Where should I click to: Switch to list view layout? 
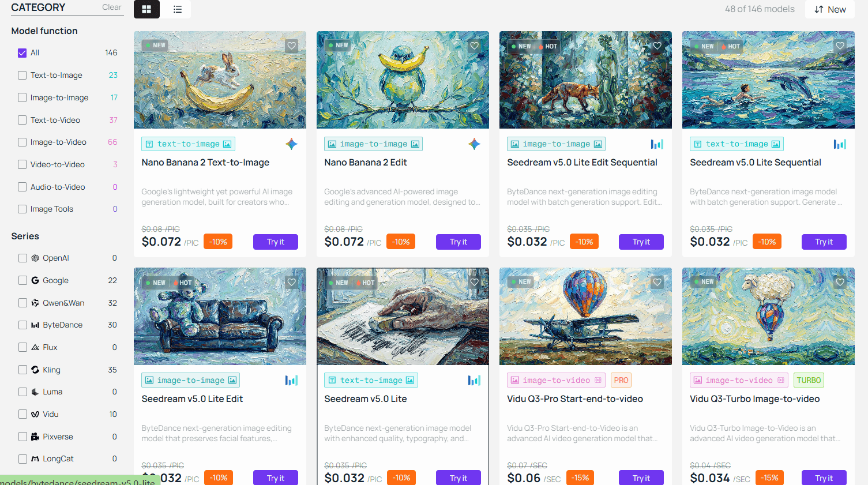(x=177, y=9)
